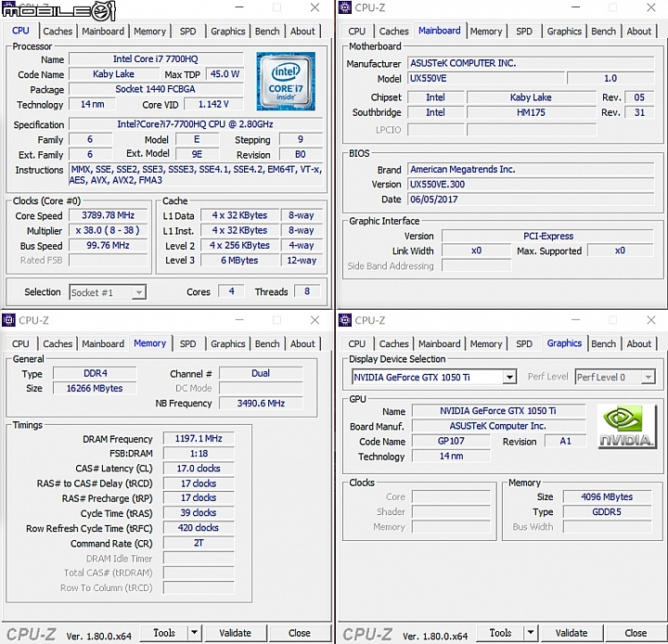Click the BIOS date '06/05/2017'
The image size is (668, 644).
531,199
